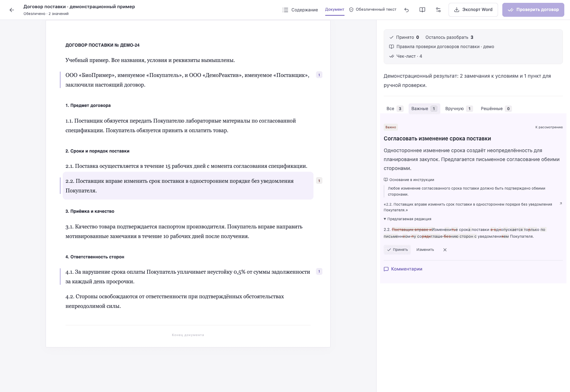Click the Основание в инструкции heading
The width and height of the screenshot is (570, 392).
click(x=409, y=180)
